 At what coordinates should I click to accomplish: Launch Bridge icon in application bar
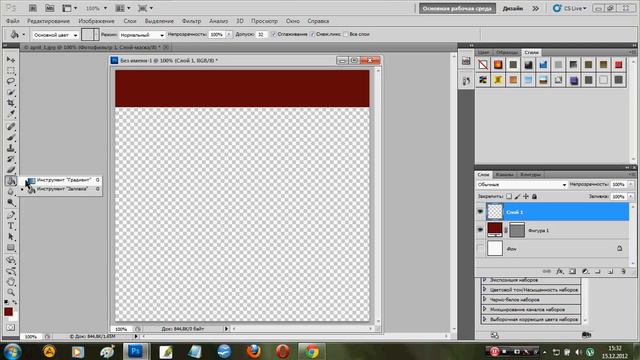[x=33, y=8]
